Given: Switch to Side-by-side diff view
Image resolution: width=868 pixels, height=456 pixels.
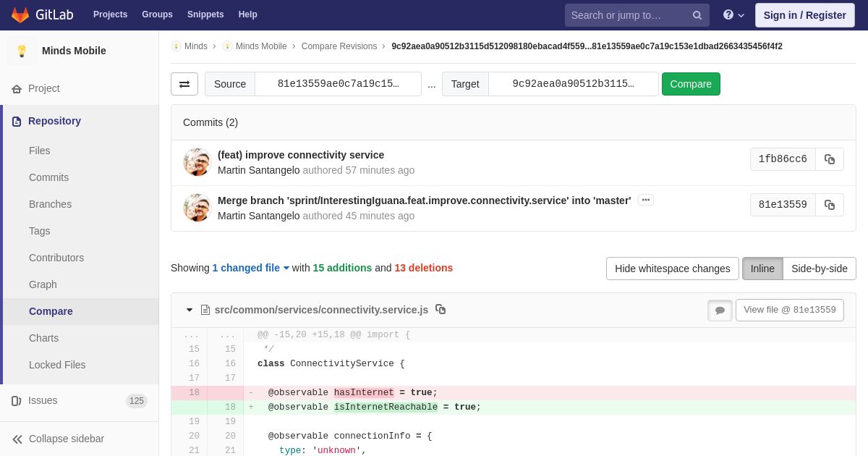Looking at the screenshot, I should [819, 269].
